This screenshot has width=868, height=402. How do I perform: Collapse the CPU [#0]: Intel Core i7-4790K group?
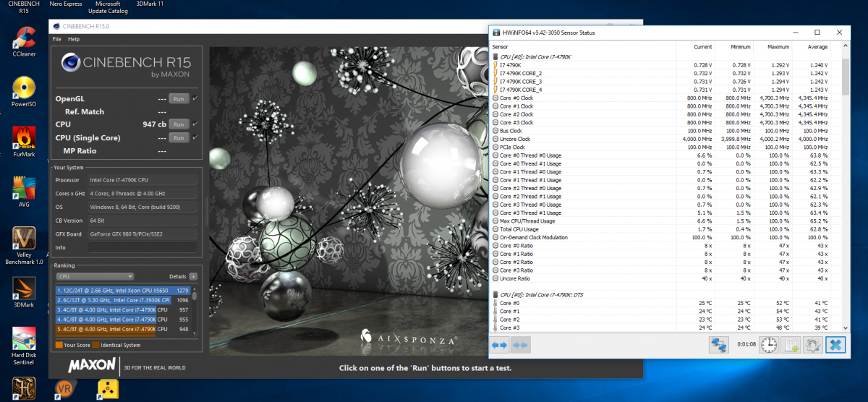[495, 56]
